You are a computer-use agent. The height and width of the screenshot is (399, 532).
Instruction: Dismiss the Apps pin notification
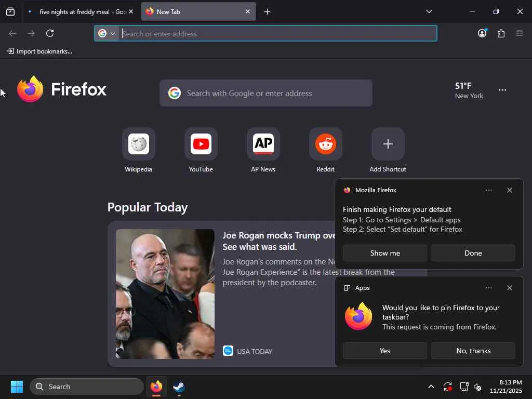pyautogui.click(x=510, y=288)
